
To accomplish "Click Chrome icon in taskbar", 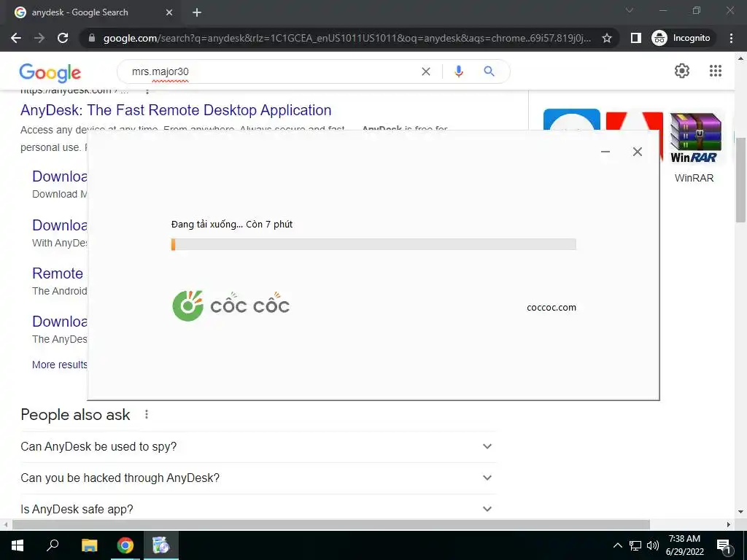I will tap(125, 545).
